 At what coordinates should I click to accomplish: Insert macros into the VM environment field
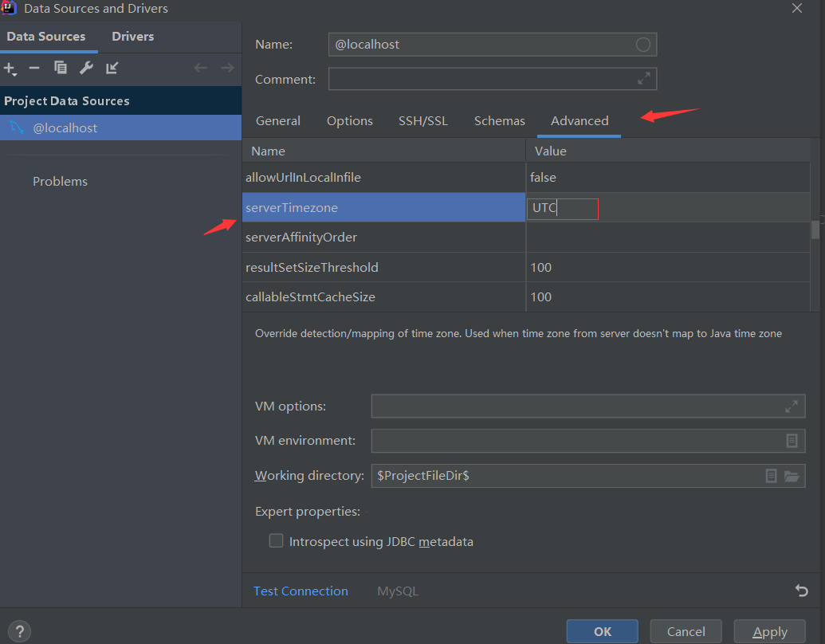792,441
